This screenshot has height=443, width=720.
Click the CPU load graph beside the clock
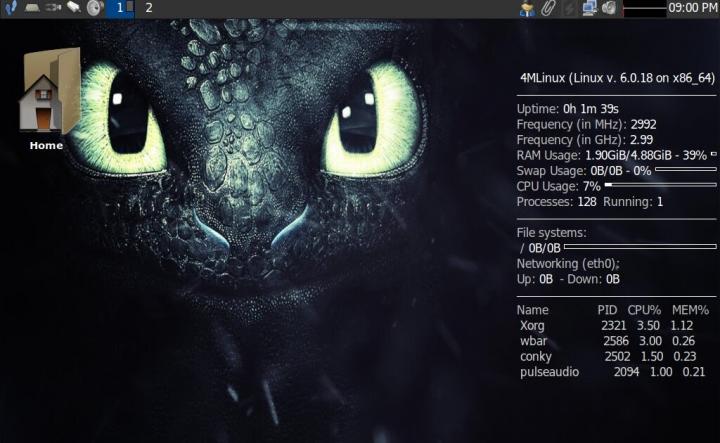tap(643, 8)
